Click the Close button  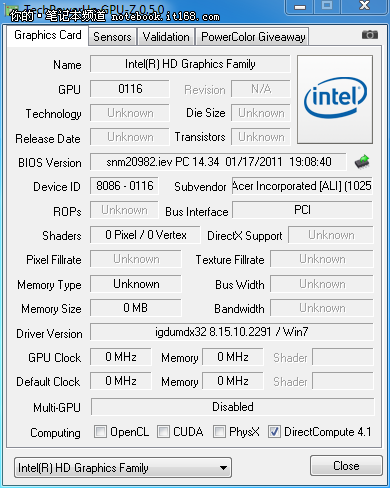pyautogui.click(x=346, y=466)
